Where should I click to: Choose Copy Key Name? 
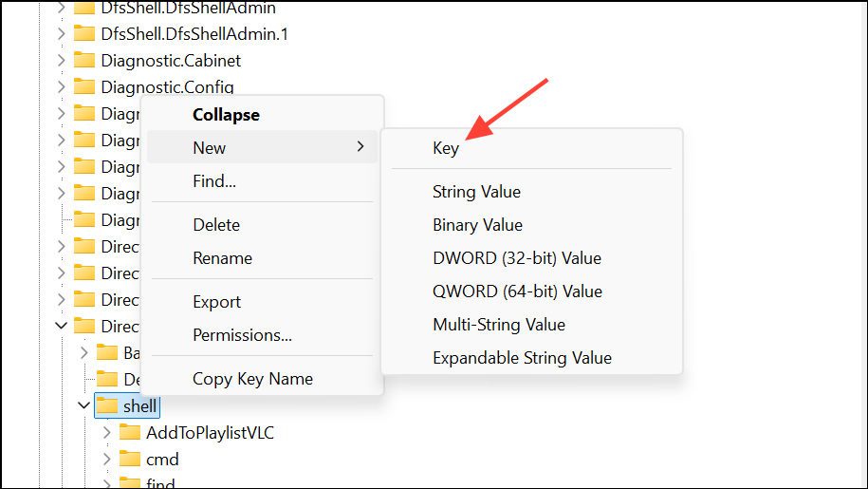(252, 379)
